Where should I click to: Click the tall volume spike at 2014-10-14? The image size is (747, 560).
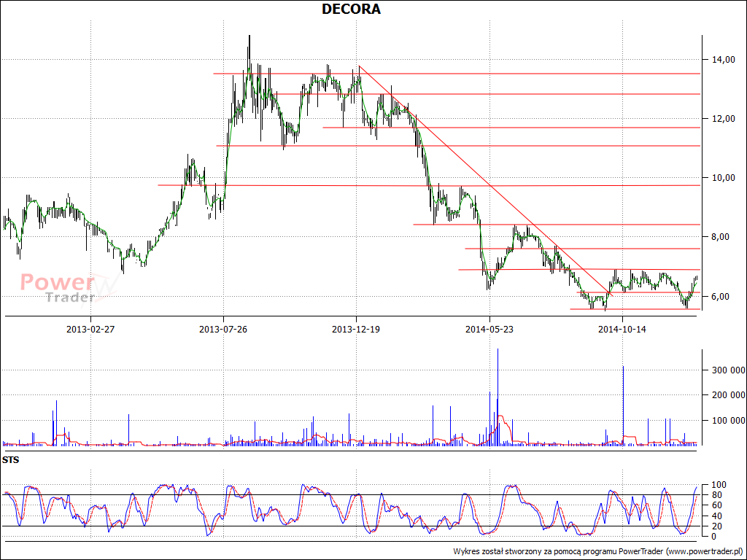tap(623, 405)
